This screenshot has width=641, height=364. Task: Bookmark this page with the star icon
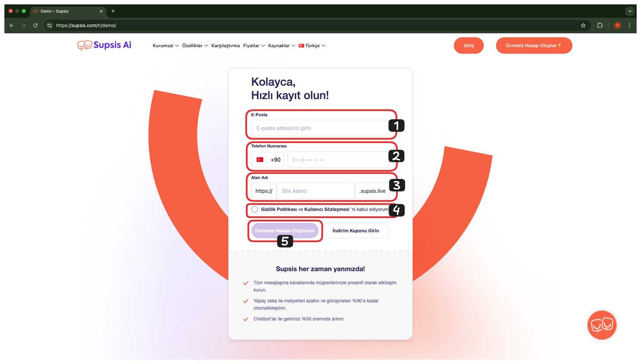583,25
